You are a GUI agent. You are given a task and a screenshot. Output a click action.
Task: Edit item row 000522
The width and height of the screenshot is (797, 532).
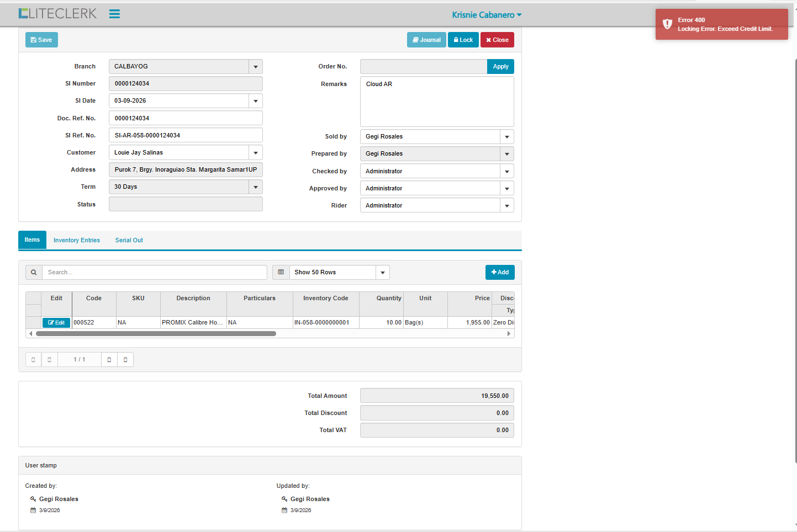pos(56,323)
